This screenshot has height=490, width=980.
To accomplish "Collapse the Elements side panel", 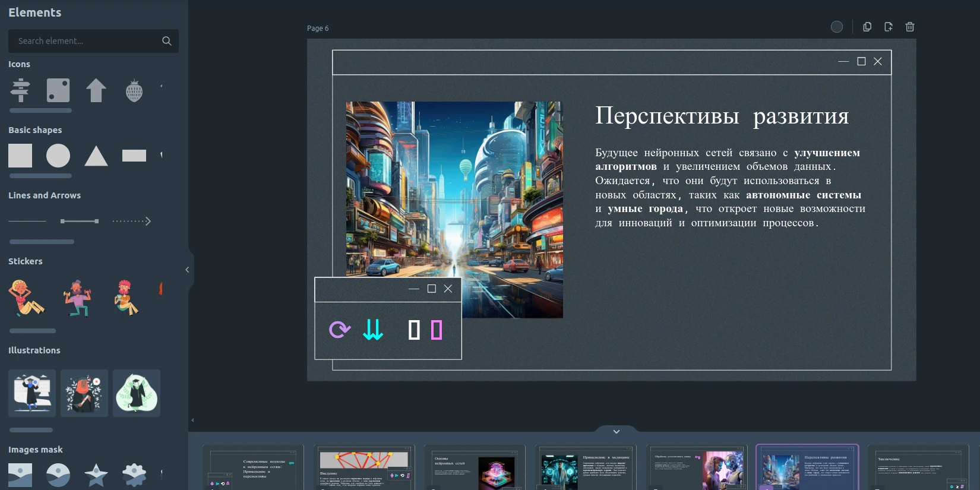I will 188,270.
